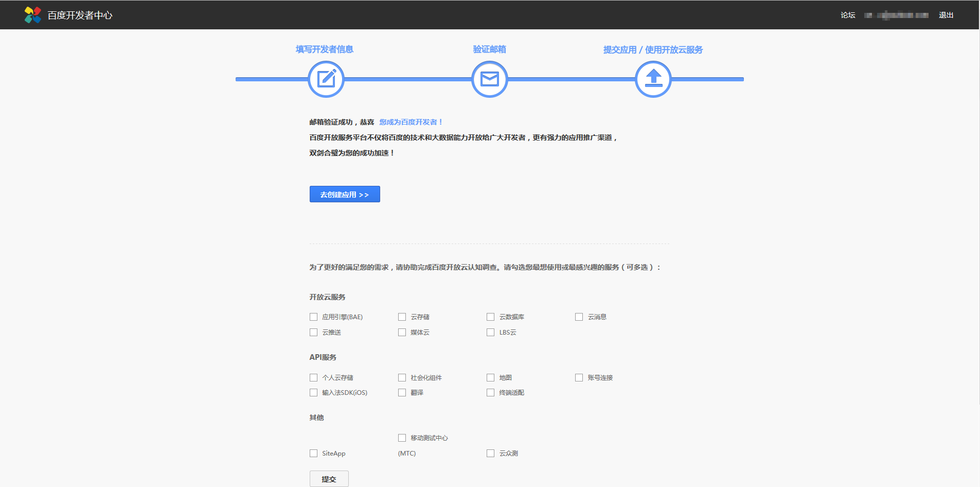Click the blurred username in header

(897, 15)
